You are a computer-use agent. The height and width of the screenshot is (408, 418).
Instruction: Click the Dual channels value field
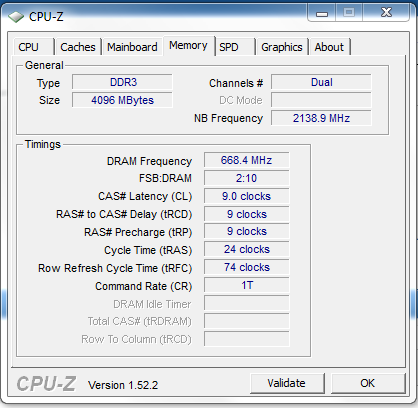pos(321,82)
